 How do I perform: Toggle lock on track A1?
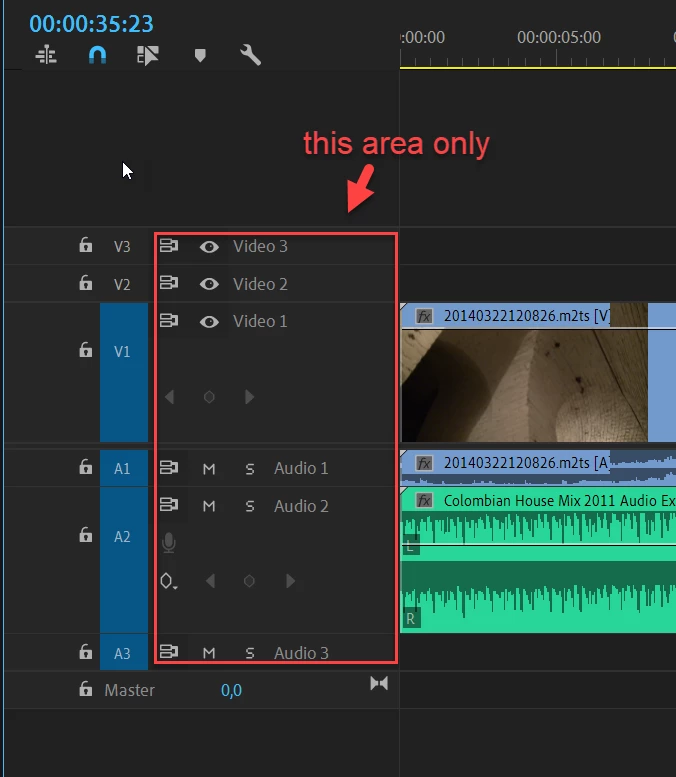click(86, 467)
